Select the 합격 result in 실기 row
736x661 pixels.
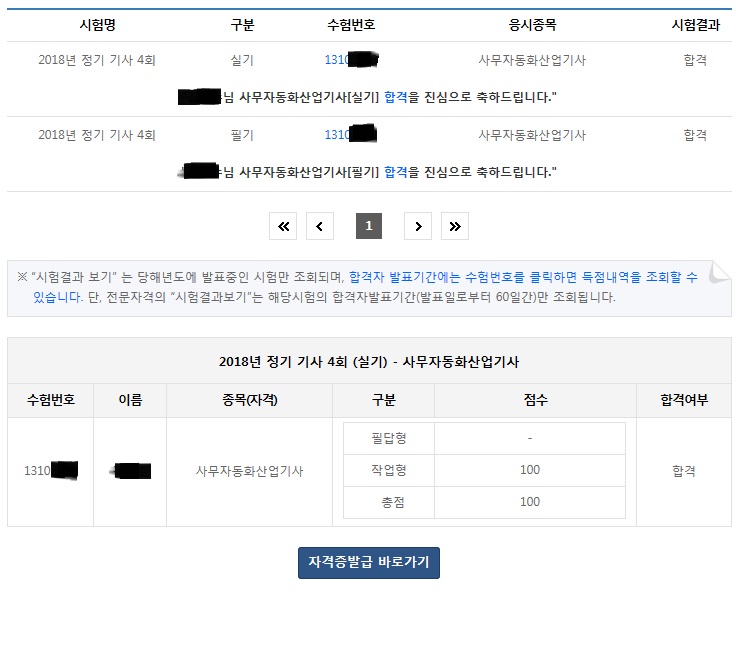click(x=695, y=60)
